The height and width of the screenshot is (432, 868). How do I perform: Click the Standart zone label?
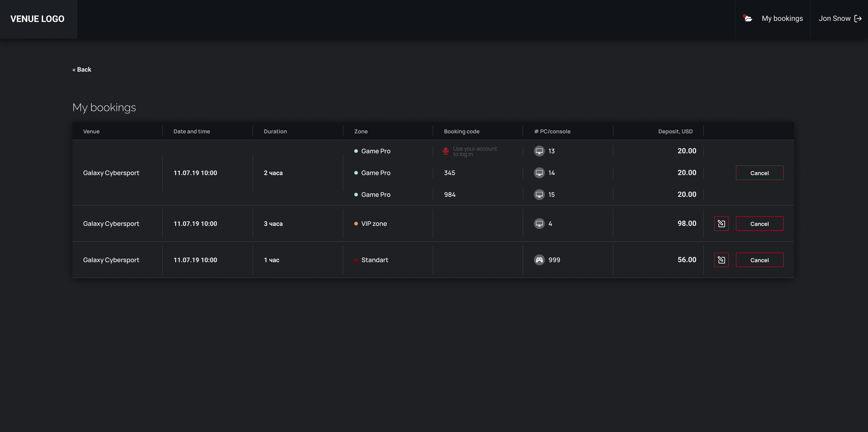pos(375,260)
